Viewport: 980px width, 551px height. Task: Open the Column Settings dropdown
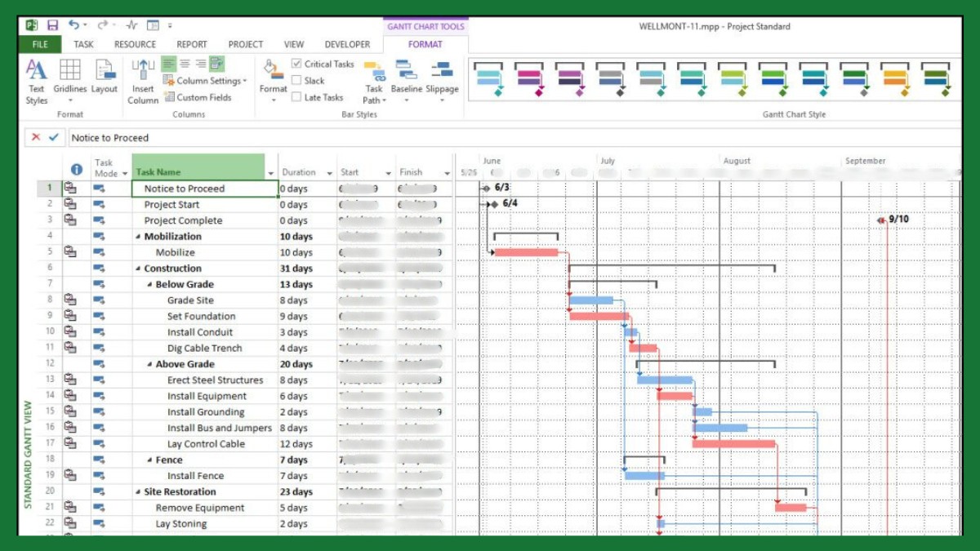205,81
